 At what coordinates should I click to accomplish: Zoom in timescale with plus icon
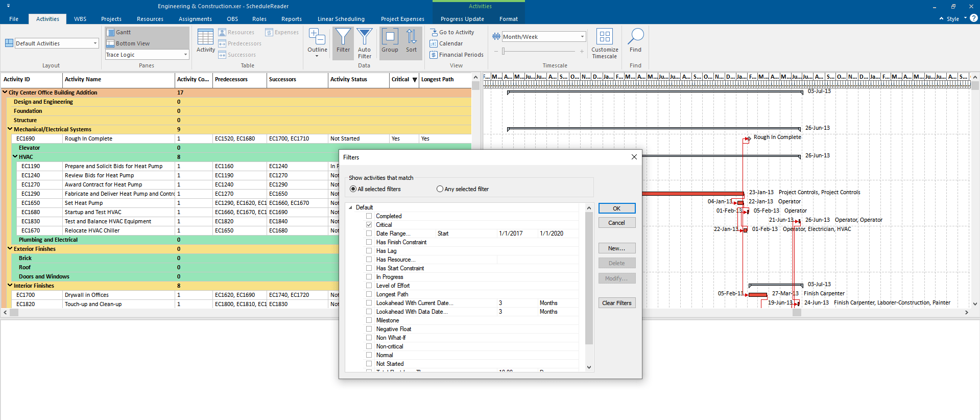pyautogui.click(x=582, y=51)
